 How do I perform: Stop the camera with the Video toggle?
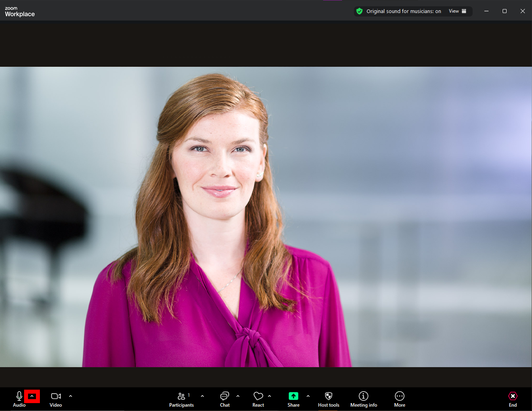pos(55,396)
